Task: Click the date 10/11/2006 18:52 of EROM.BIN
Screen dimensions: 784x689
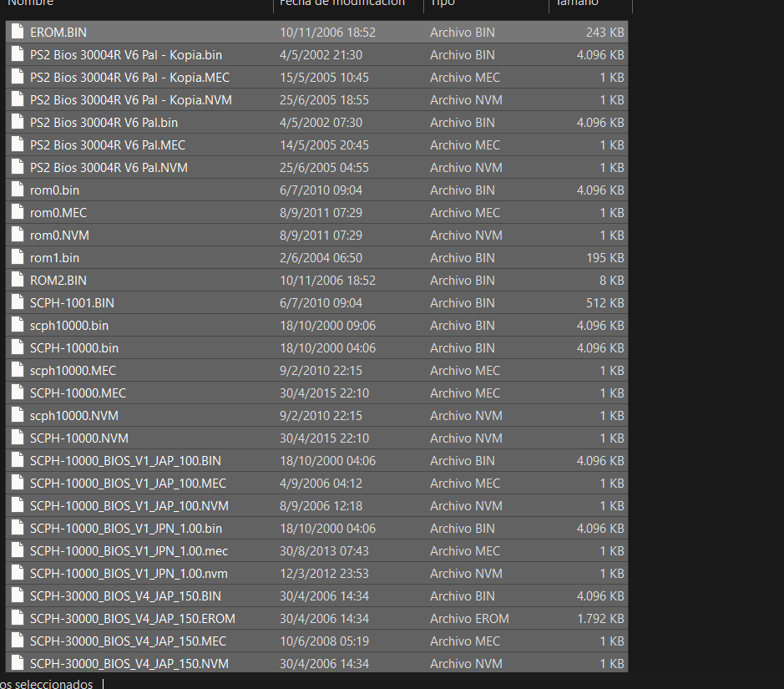Action: click(327, 32)
